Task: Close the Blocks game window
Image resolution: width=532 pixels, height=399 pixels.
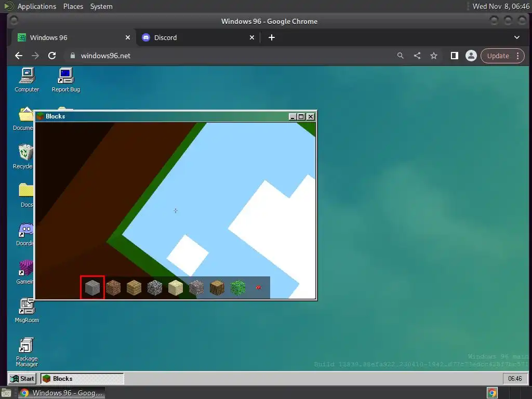Action: 311,117
